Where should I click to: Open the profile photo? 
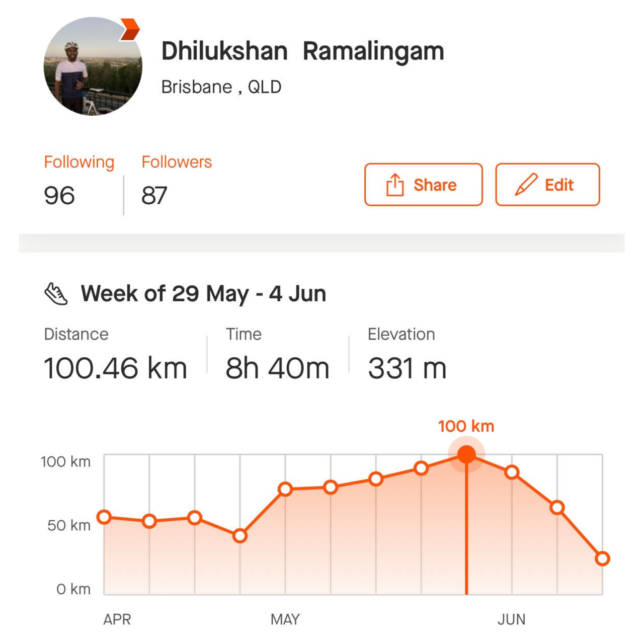pyautogui.click(x=93, y=66)
